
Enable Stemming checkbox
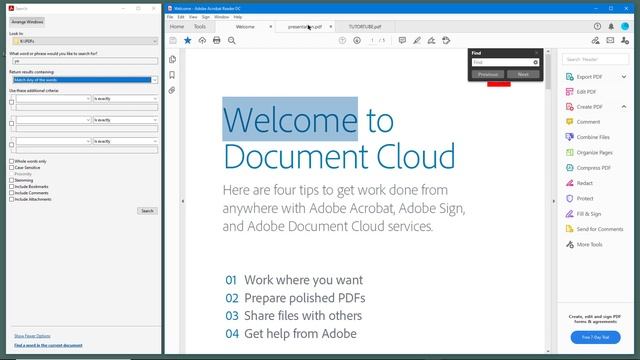(11, 180)
